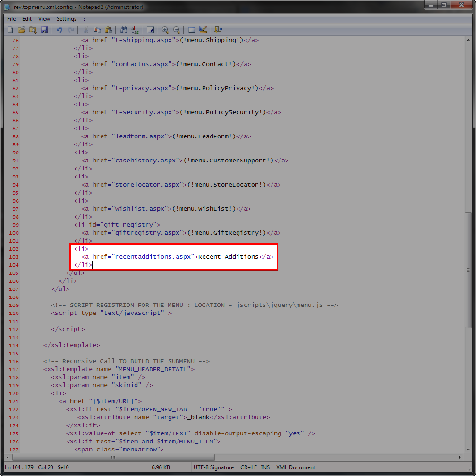The height and width of the screenshot is (476, 476).
Task: Open the File menu
Action: coord(11,19)
